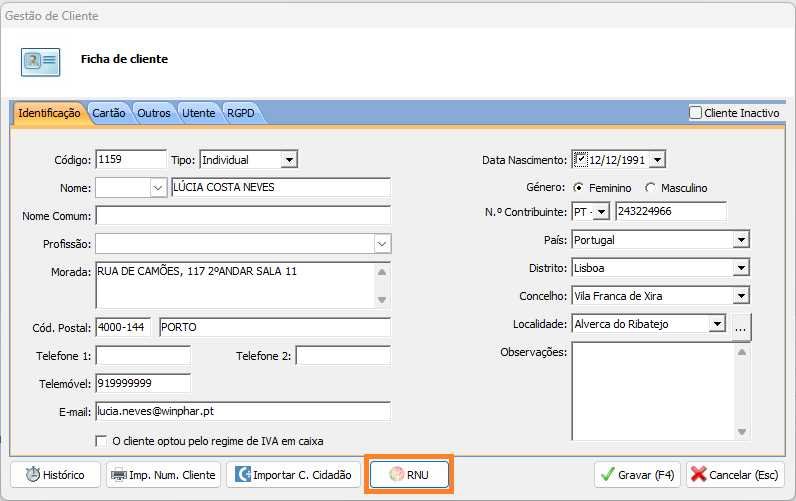Save with the green Gravar checkmark
The image size is (796, 501).
pos(606,475)
